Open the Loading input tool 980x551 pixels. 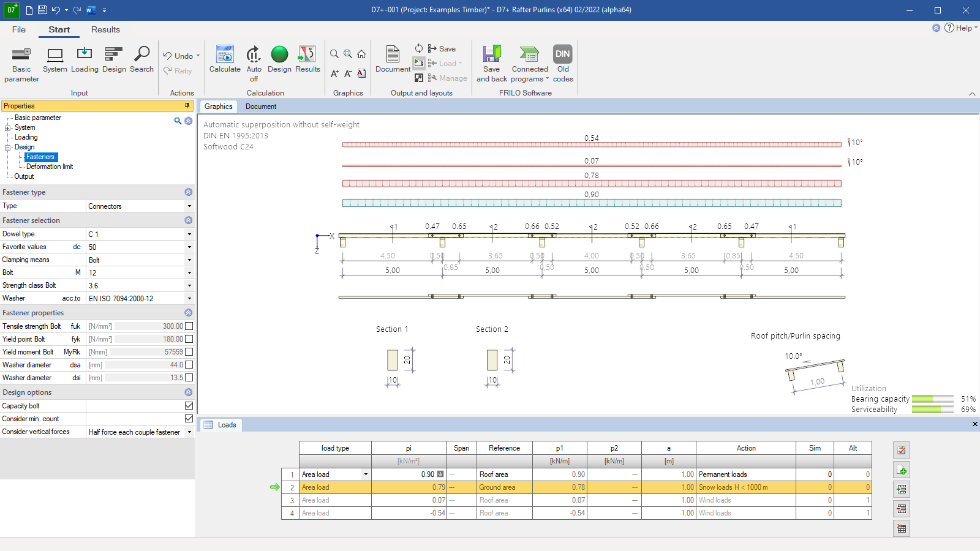click(85, 59)
